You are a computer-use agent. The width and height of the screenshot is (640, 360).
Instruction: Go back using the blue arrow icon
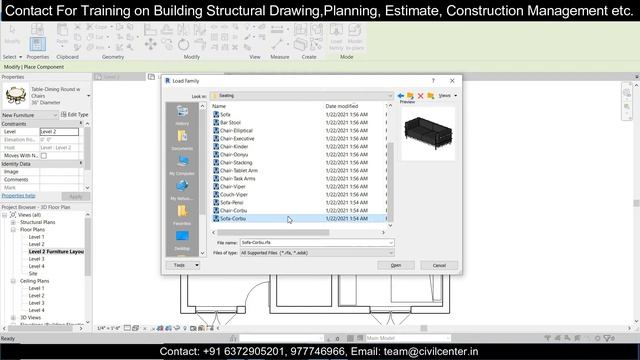coord(401,96)
